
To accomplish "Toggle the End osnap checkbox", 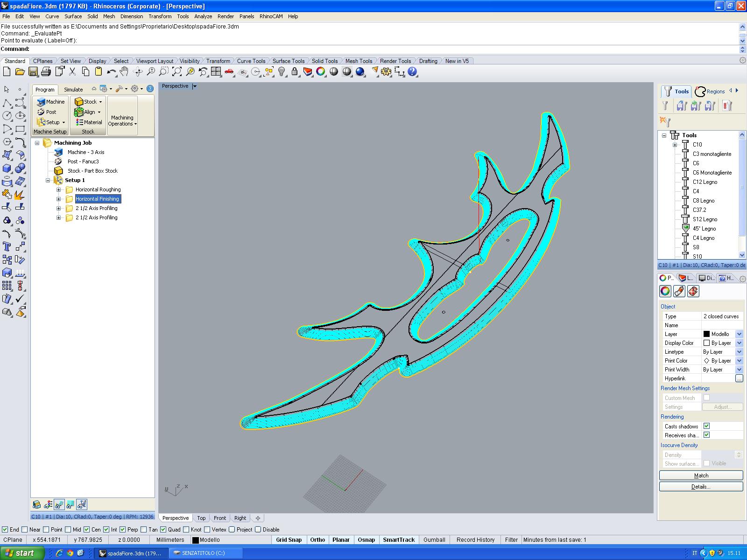I will coord(5,530).
